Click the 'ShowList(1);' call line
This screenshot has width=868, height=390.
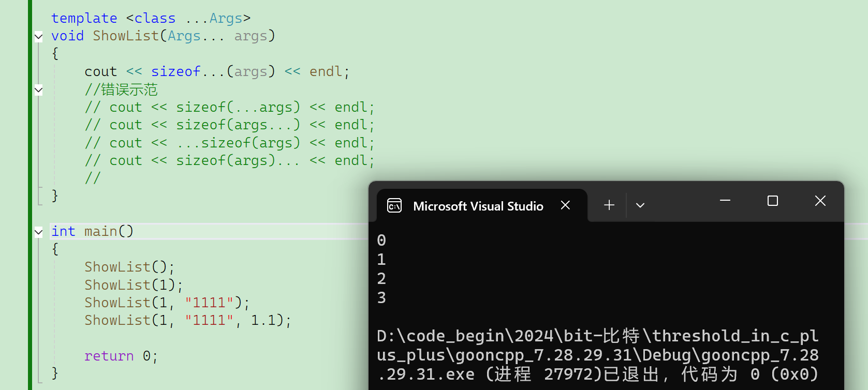pos(134,285)
